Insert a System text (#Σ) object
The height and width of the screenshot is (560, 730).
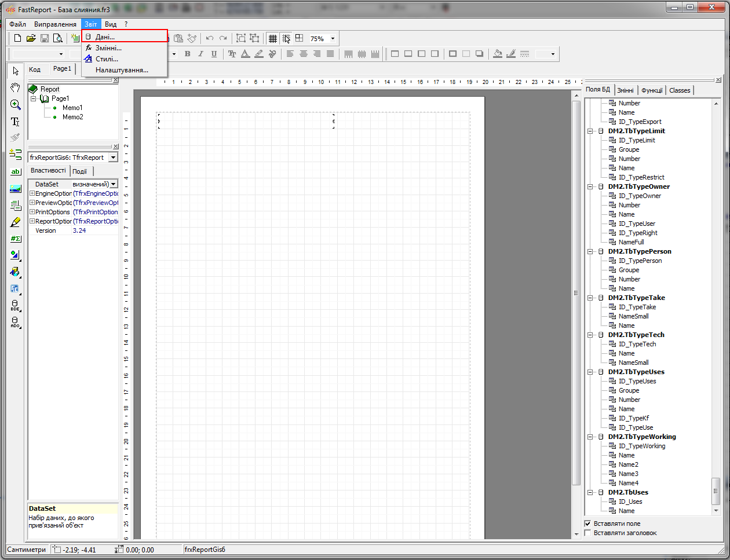[16, 239]
